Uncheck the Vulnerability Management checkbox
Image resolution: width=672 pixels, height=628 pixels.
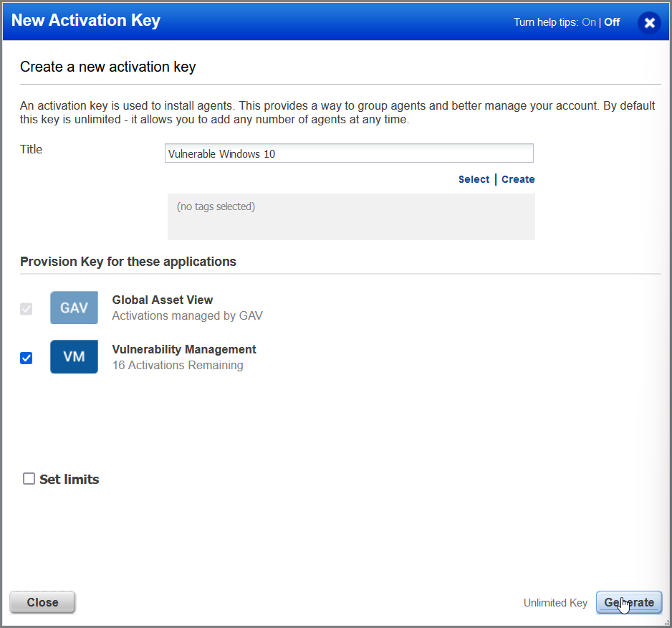27,358
